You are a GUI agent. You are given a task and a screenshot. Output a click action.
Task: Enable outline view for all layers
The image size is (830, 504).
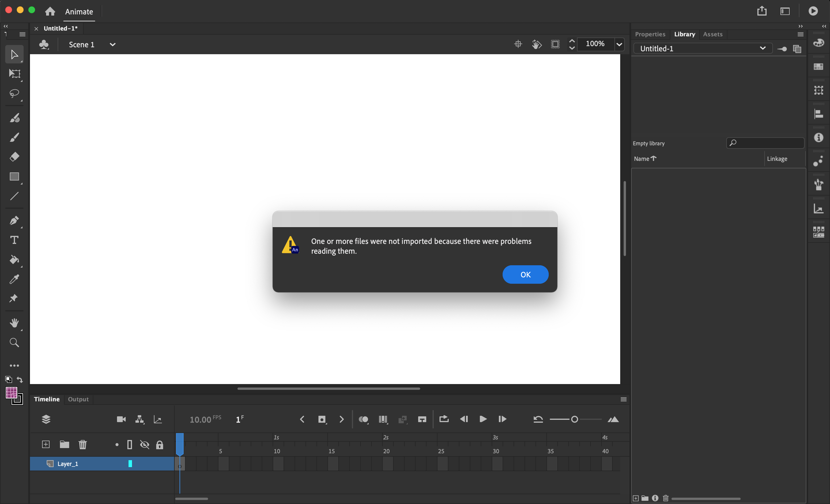click(130, 445)
